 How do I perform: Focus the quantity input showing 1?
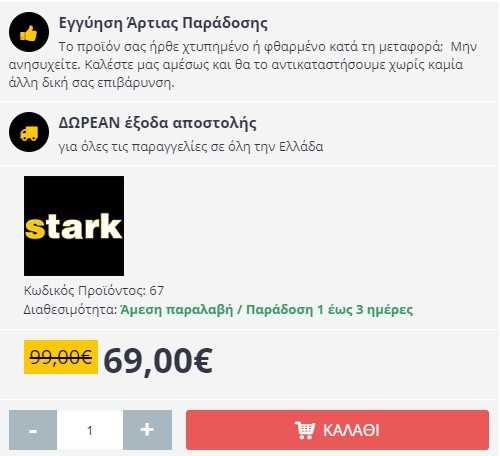coord(90,430)
